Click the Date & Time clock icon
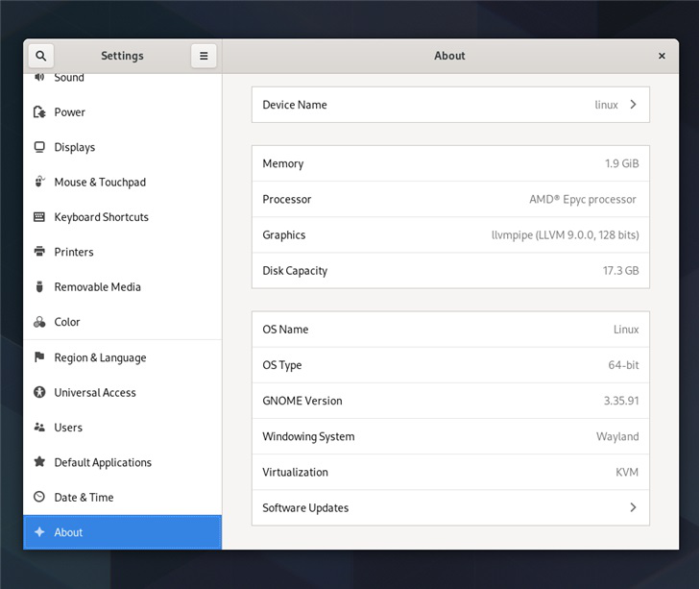 pyautogui.click(x=39, y=497)
